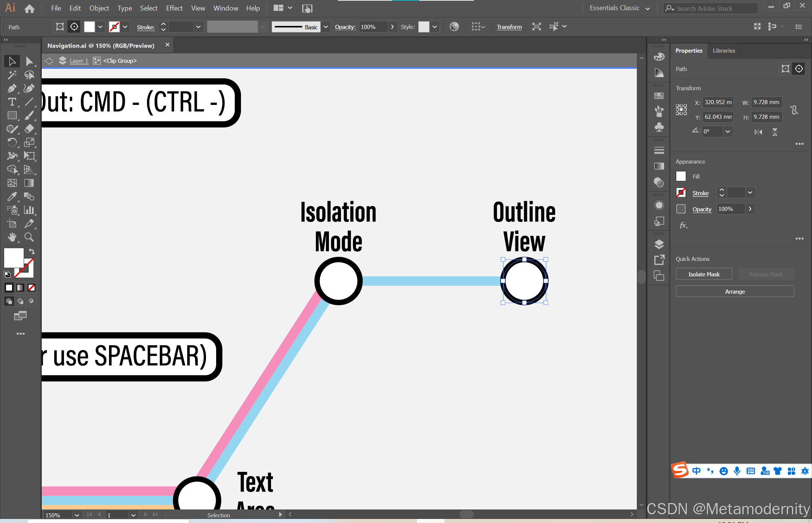Screen dimensions: 812x523
Task: Select the Zoom tool
Action: pyautogui.click(x=29, y=237)
